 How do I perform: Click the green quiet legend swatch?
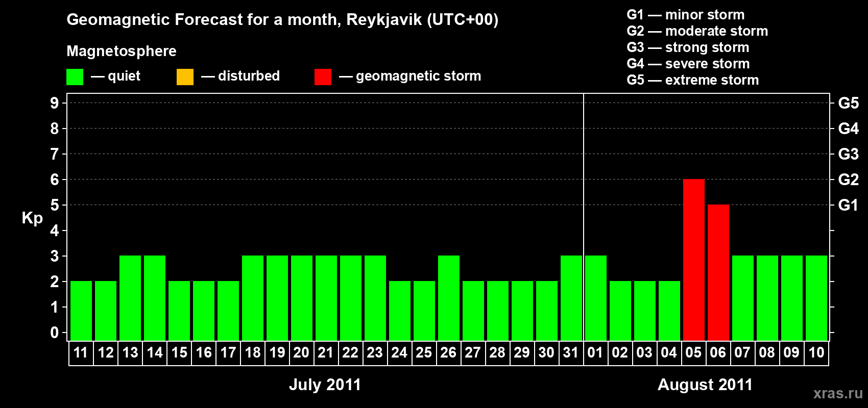coord(75,77)
